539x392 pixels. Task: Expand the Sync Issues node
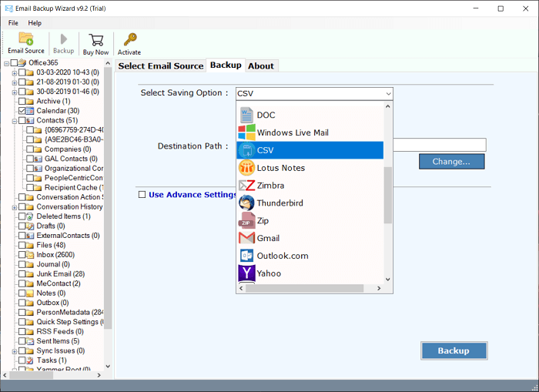[x=14, y=351]
